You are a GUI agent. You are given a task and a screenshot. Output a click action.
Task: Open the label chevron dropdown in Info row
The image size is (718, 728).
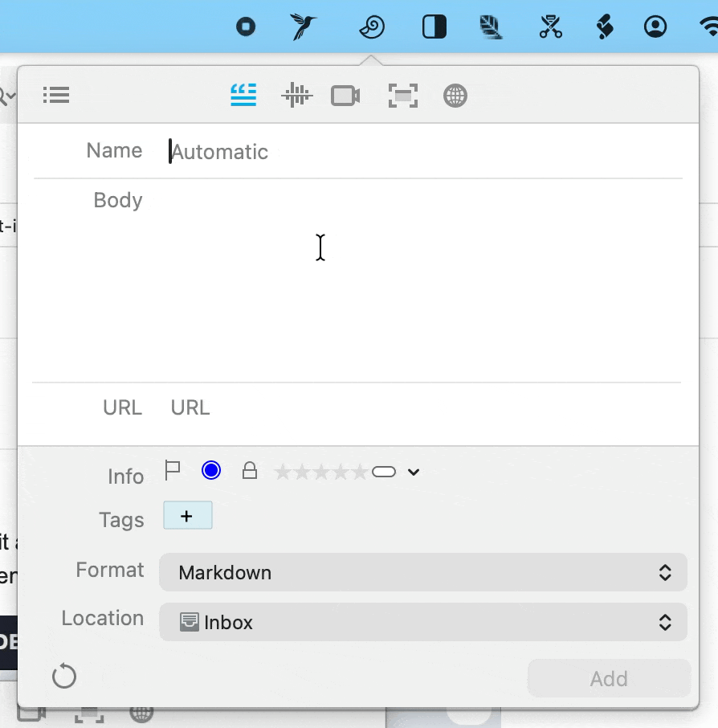click(413, 472)
